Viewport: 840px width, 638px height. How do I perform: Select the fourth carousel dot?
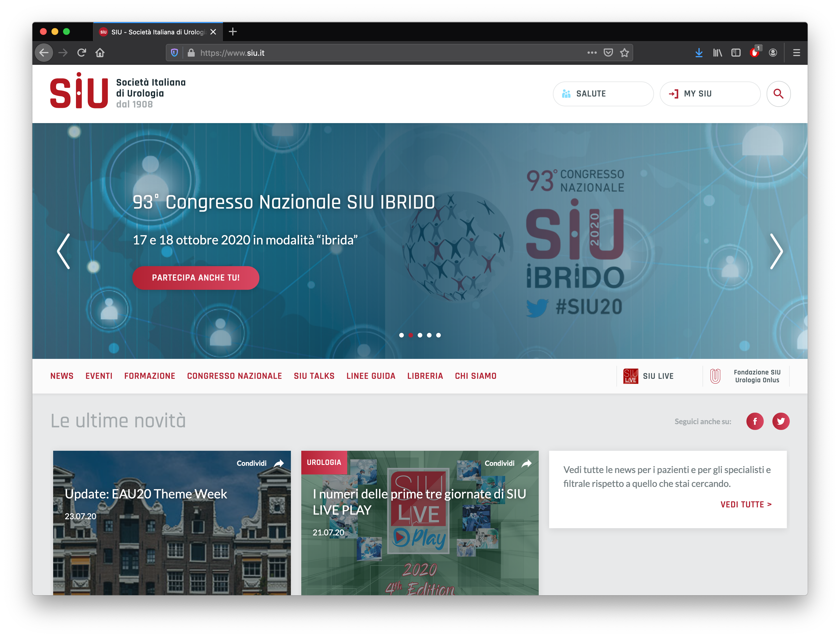[429, 335]
